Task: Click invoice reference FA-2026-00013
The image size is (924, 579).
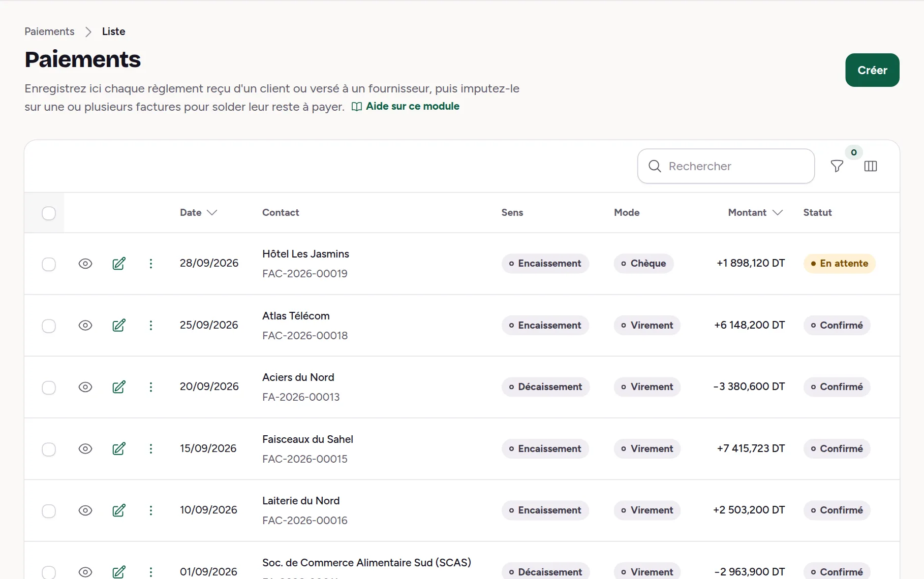Action: (301, 397)
